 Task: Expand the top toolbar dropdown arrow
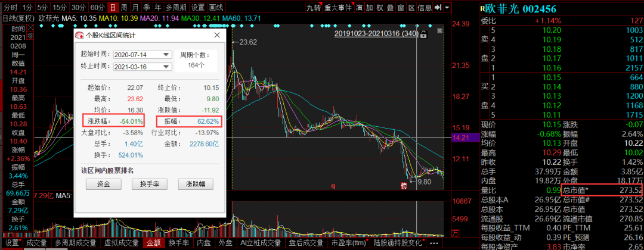click(x=448, y=7)
